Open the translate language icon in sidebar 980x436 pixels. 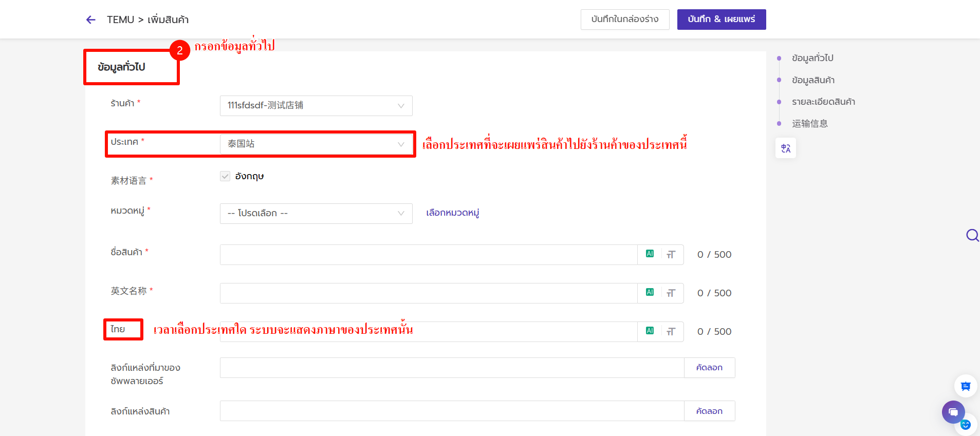[786, 148]
